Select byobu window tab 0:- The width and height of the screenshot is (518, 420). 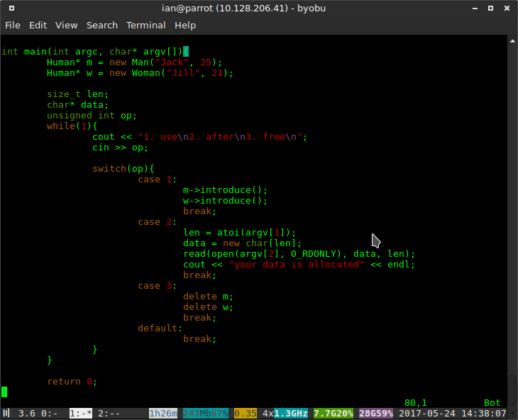pyautogui.click(x=49, y=414)
